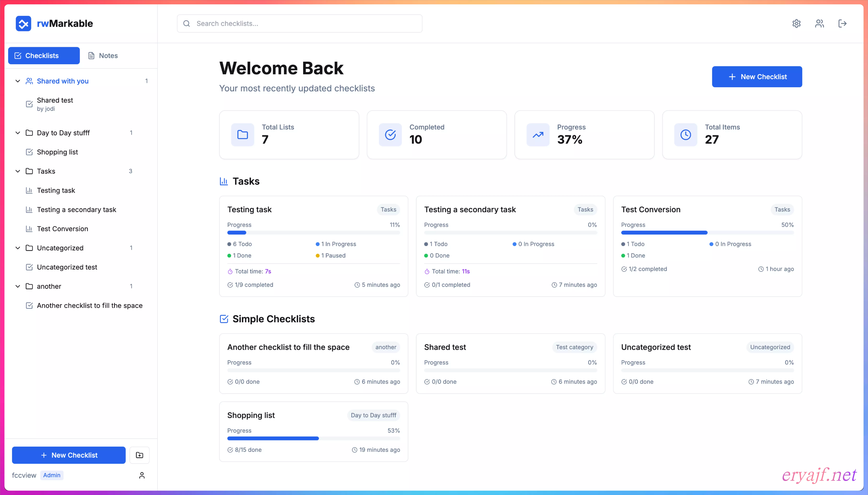Click the logout icon in top right

pyautogui.click(x=842, y=24)
